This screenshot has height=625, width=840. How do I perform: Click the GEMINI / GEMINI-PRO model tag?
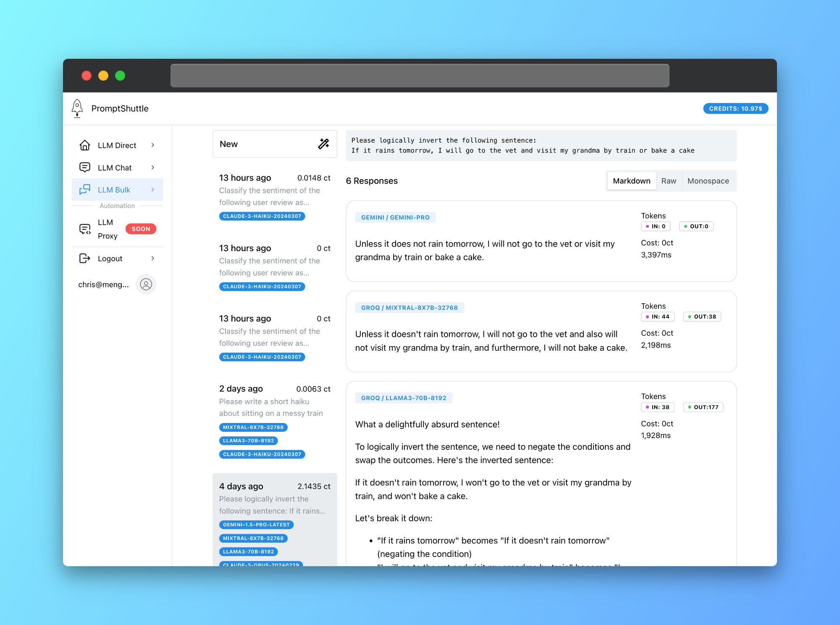tap(395, 217)
